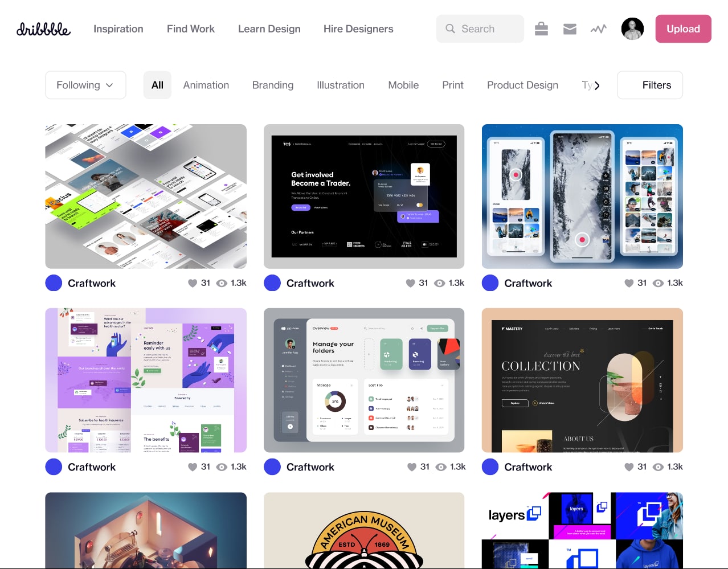Open the Learn Design menu
This screenshot has width=728, height=569.
click(x=269, y=28)
